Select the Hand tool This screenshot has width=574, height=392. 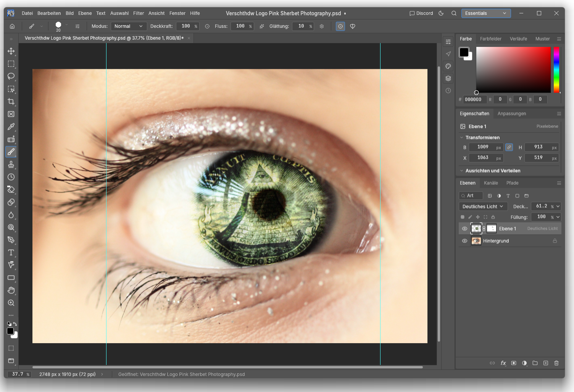(11, 290)
